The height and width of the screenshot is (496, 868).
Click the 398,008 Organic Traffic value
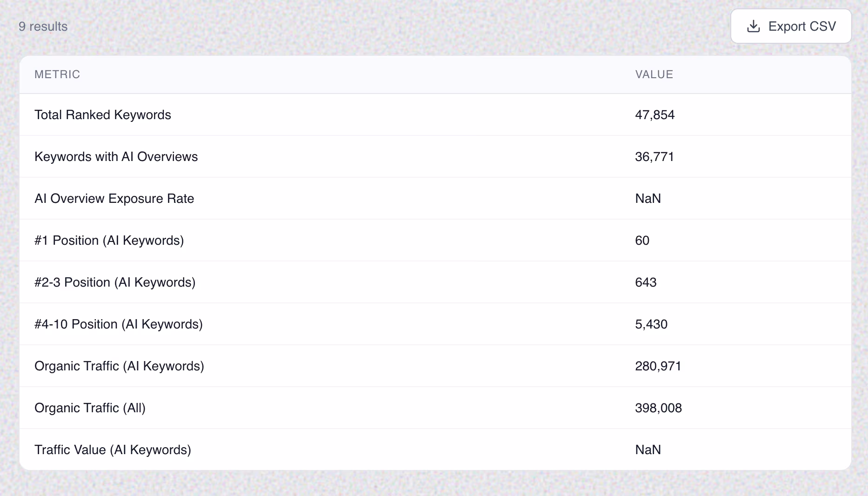pos(658,408)
